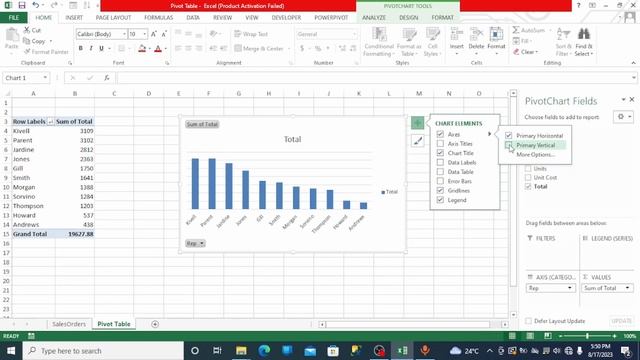Viewport: 640px width, 360px height.
Task: Switch to the INSERT ribbon tab
Action: pos(74,18)
